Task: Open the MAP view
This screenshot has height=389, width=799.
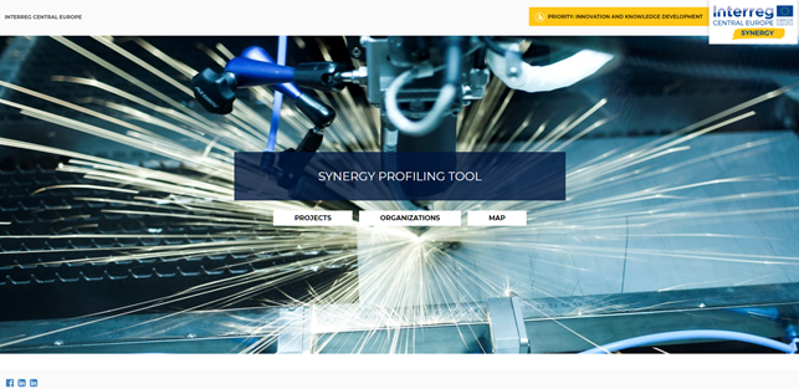Action: [x=497, y=218]
